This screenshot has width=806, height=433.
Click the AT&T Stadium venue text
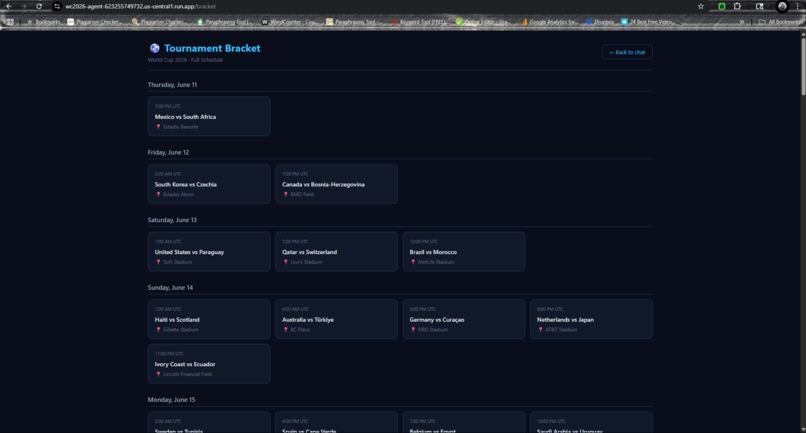(x=561, y=330)
